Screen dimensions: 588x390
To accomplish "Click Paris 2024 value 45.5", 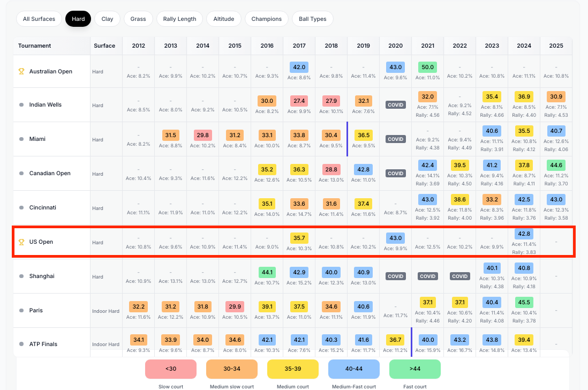I will coord(524,302).
